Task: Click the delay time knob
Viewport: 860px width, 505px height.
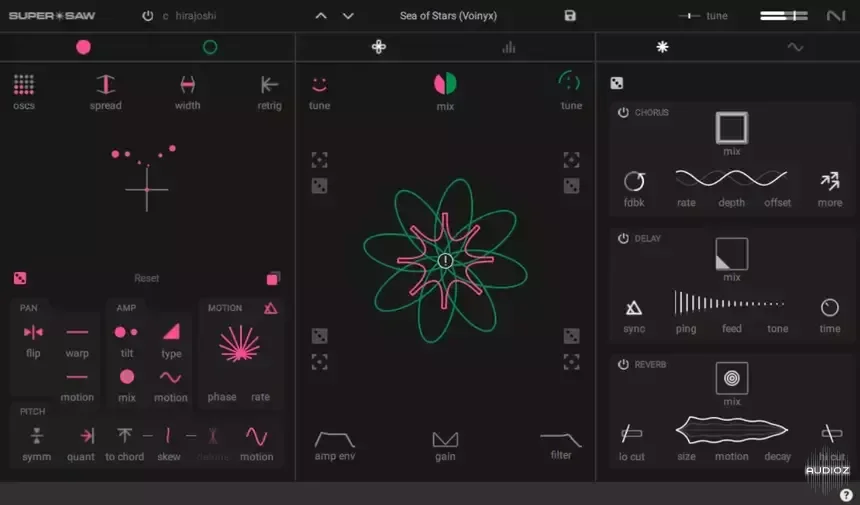Action: pyautogui.click(x=830, y=308)
